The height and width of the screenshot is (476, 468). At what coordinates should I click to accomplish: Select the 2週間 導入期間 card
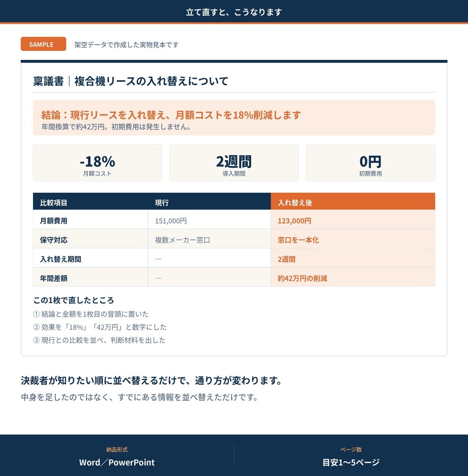(x=234, y=163)
